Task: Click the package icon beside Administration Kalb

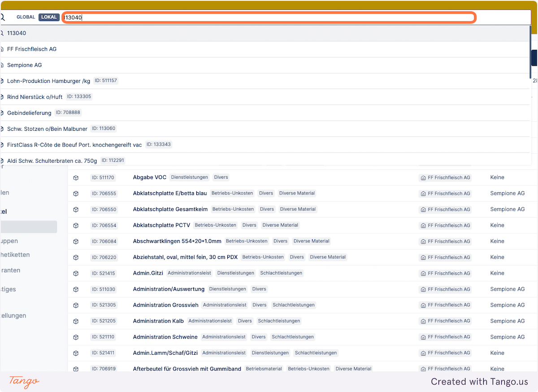Action: tap(76, 321)
